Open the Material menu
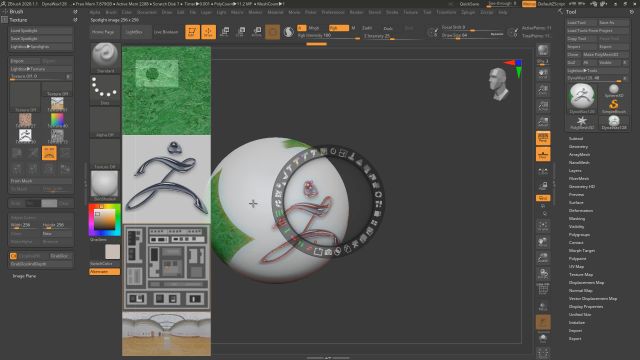640x360 pixels. pos(275,12)
